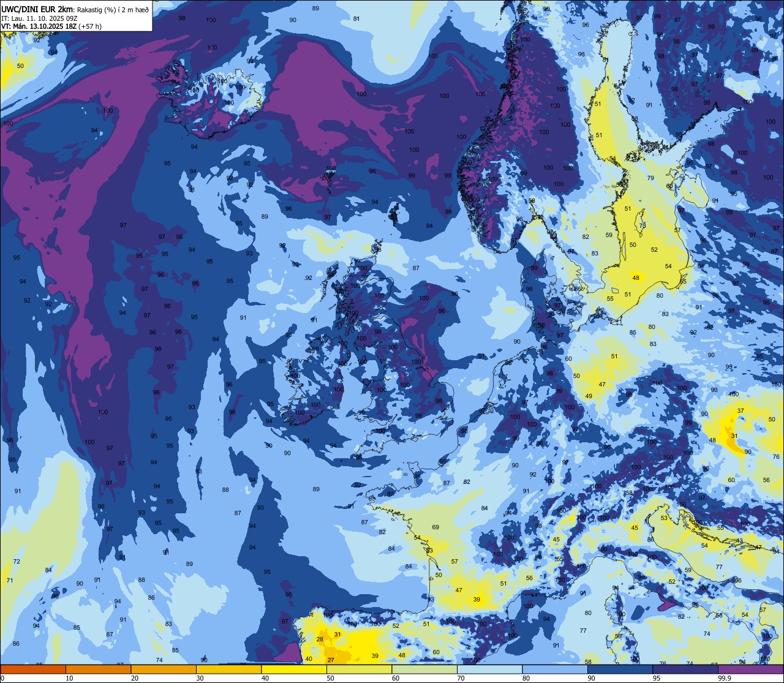Click the darkest red-orange legend swatch below 10
This screenshot has width=784, height=683.
[x=33, y=670]
